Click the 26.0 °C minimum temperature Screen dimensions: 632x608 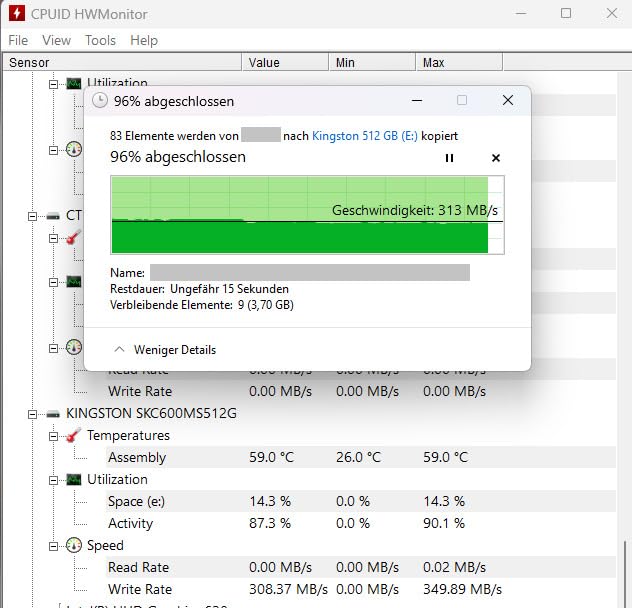click(x=358, y=457)
